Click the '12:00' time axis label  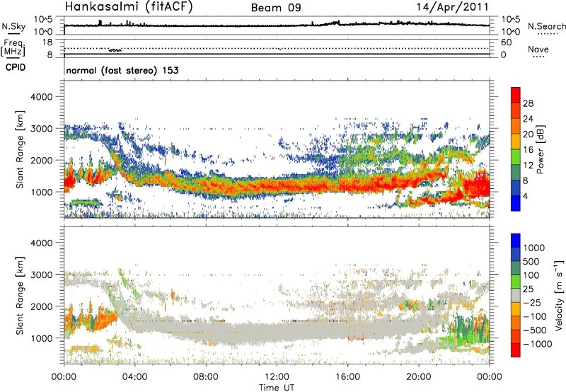click(x=277, y=377)
